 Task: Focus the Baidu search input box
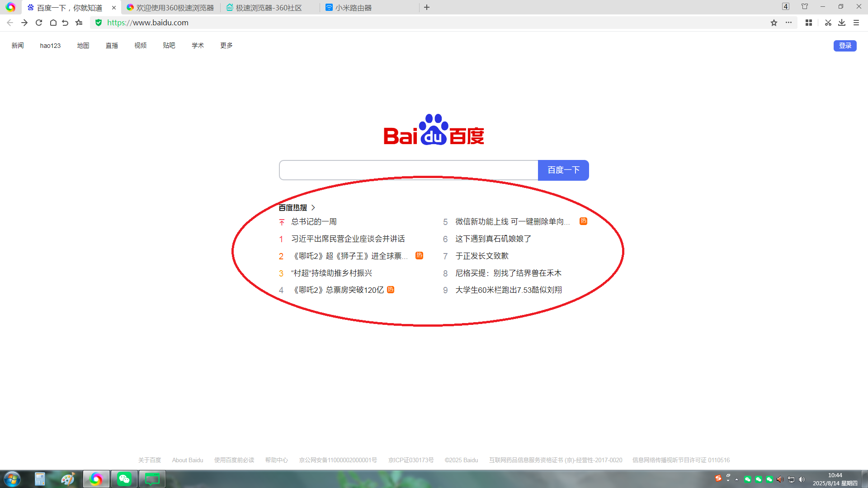(409, 170)
